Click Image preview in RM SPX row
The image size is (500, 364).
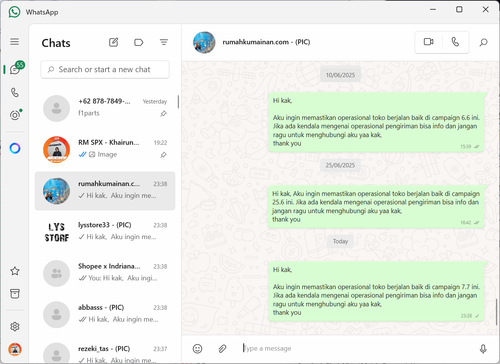pos(103,154)
